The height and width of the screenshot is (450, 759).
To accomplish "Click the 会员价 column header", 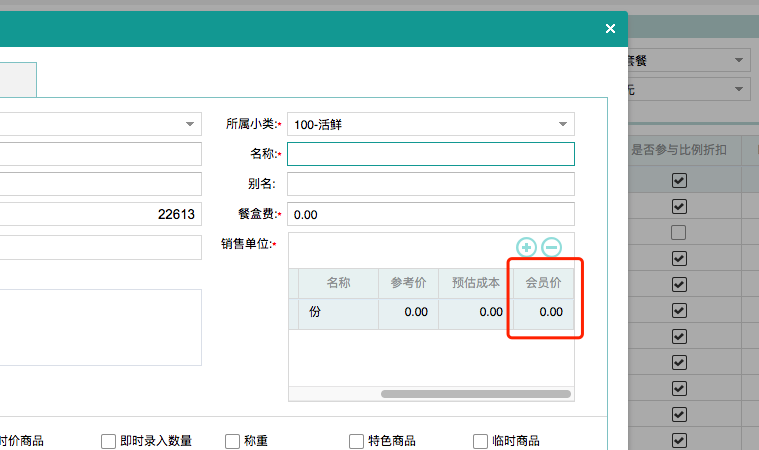I will [x=544, y=283].
